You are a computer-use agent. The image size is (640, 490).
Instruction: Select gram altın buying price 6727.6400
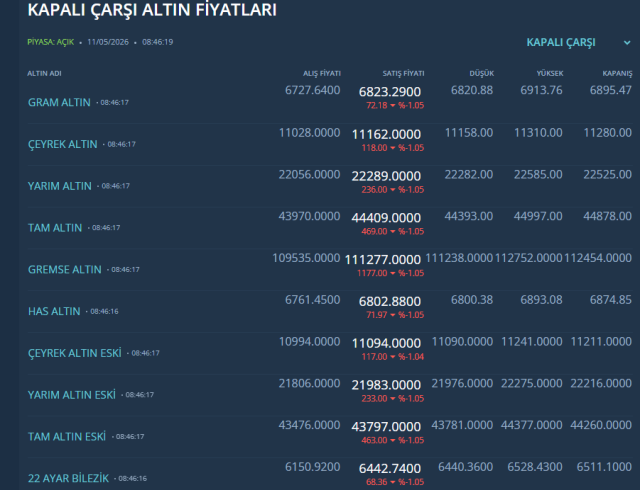[313, 90]
